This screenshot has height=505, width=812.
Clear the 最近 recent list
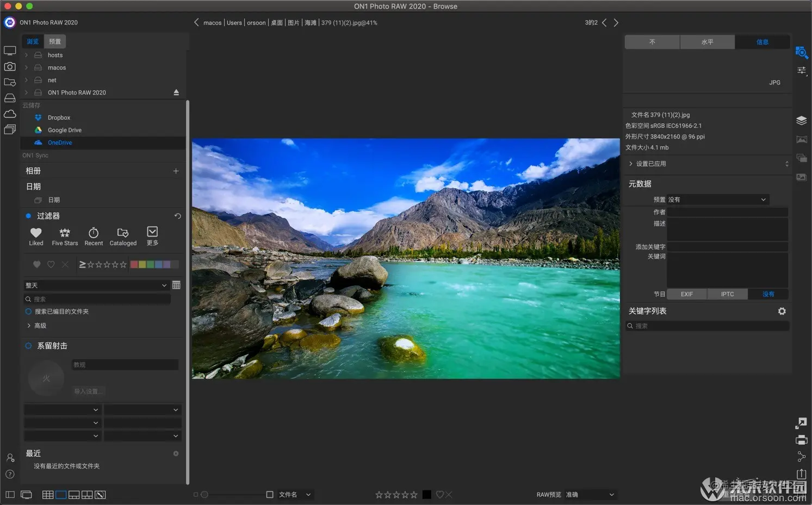tap(176, 453)
